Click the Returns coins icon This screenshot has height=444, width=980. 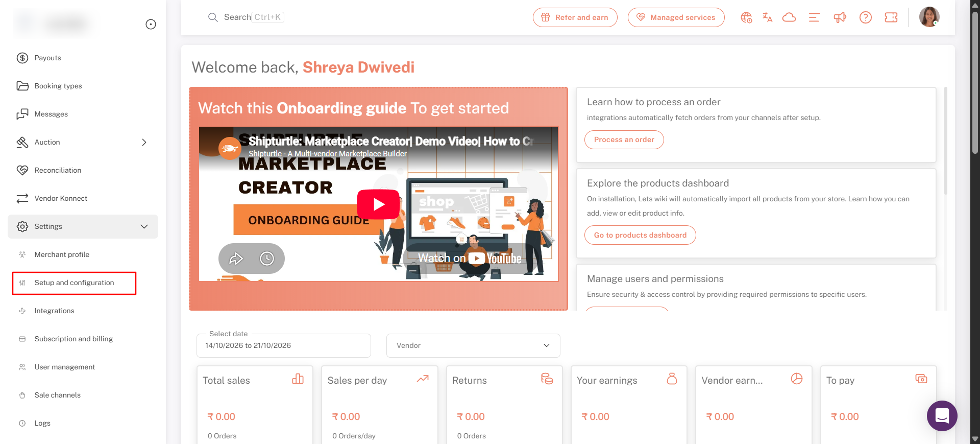point(547,379)
